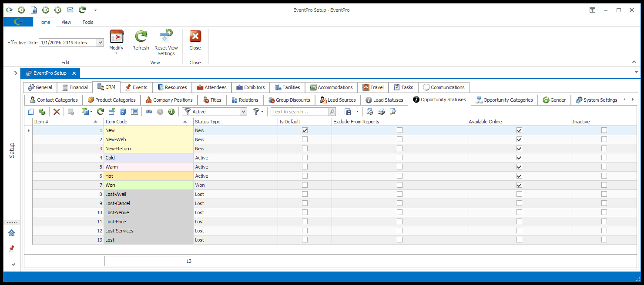Switch to the View ribbon tab
Viewport: 644px width, 285px height.
66,22
